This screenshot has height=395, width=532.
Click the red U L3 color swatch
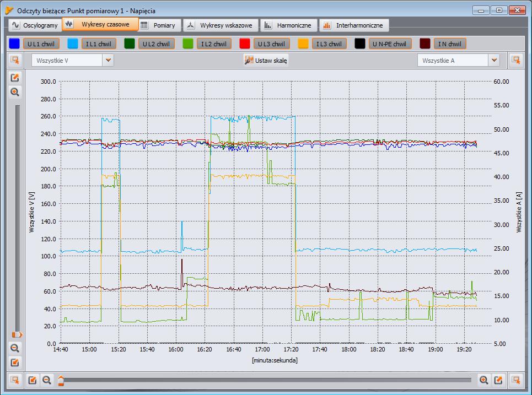(245, 44)
